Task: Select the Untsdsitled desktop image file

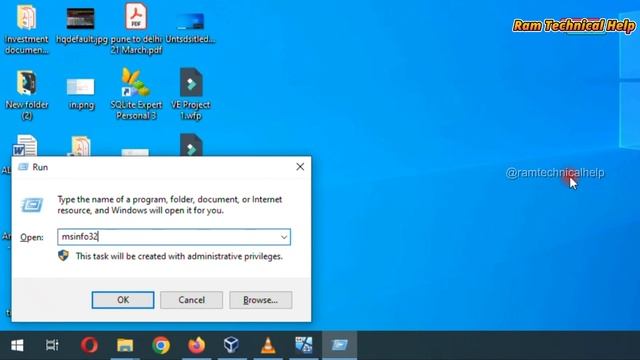Action: coord(190,27)
